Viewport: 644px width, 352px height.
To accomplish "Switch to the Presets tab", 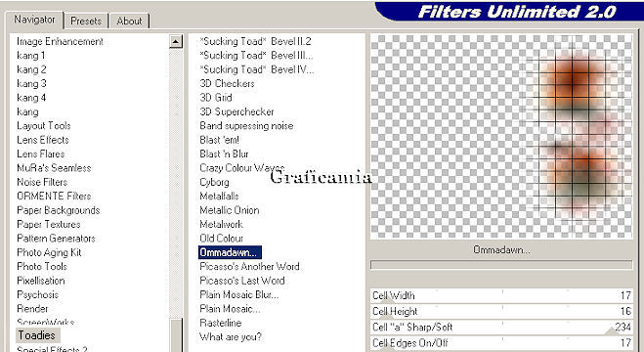I will tap(86, 21).
